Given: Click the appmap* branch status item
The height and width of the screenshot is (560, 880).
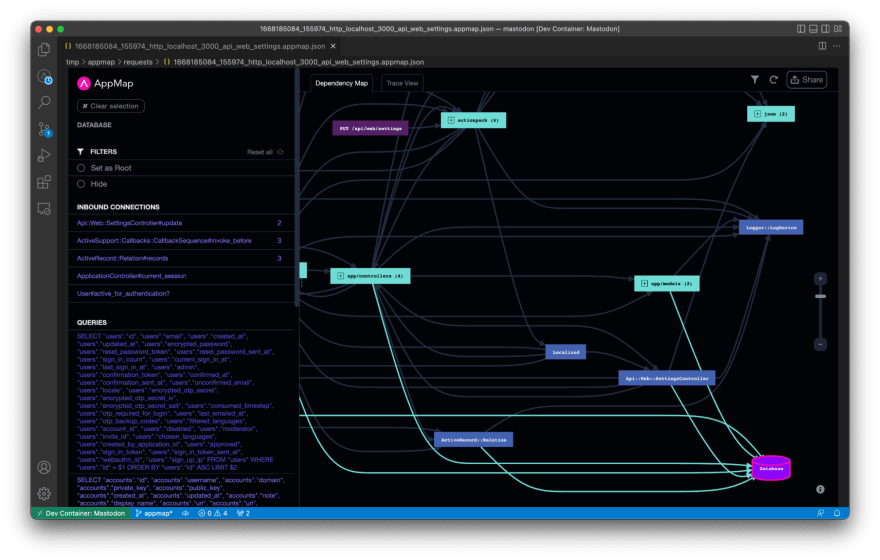Looking at the screenshot, I should point(154,513).
